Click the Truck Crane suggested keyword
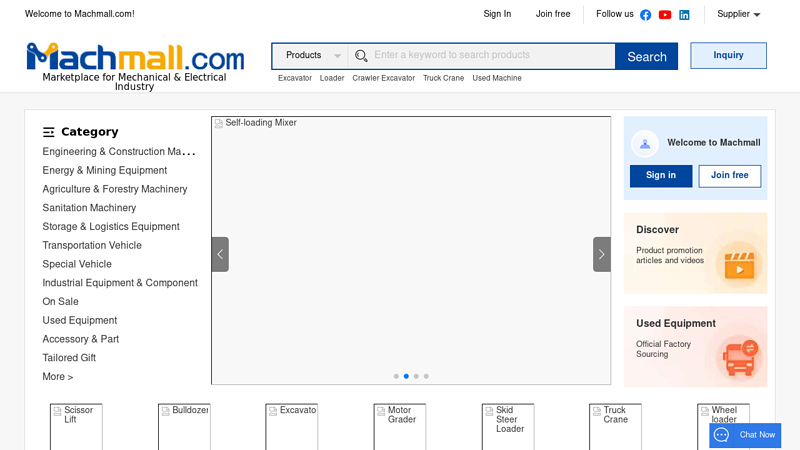Screen dimensions: 800x450 pos(443,78)
